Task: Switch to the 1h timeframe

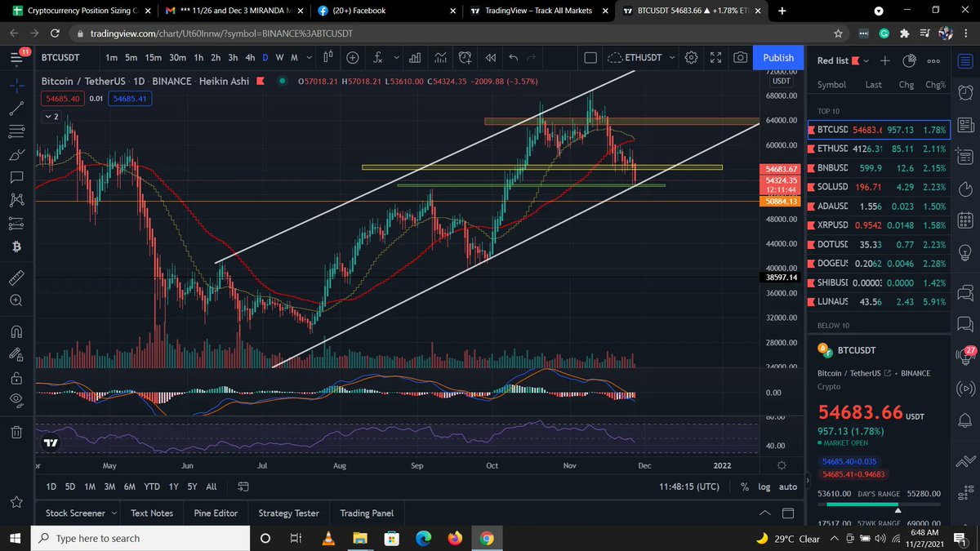Action: [198, 58]
